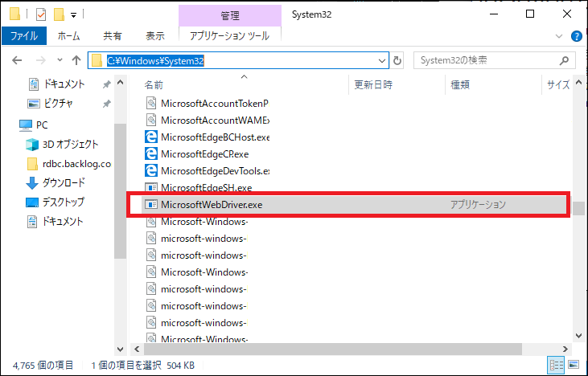Viewport: 588px width, 376px height.
Task: Refresh the System32 folder view
Action: [397, 61]
